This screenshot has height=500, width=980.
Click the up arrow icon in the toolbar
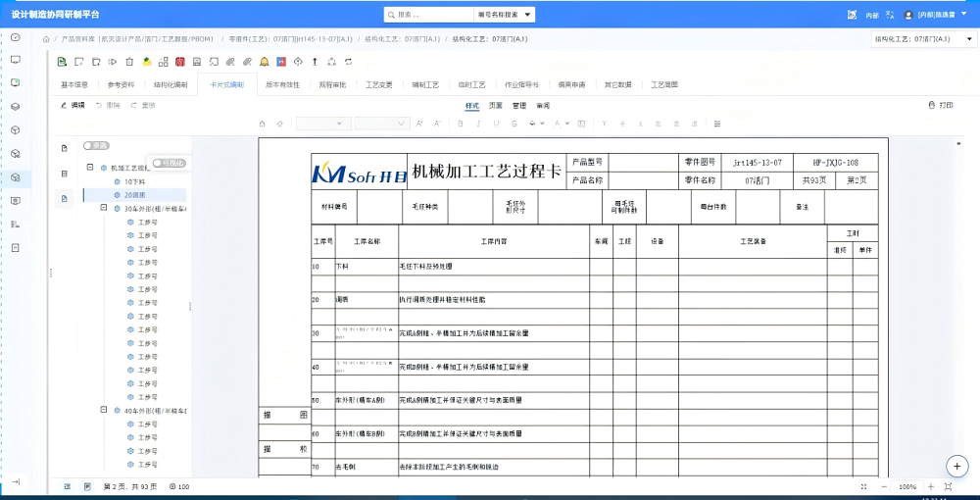pos(315,62)
